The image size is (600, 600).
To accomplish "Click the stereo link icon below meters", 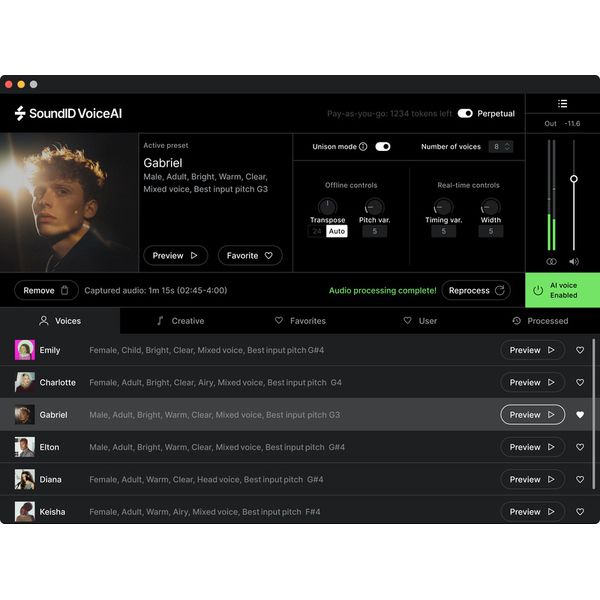I will tap(551, 261).
